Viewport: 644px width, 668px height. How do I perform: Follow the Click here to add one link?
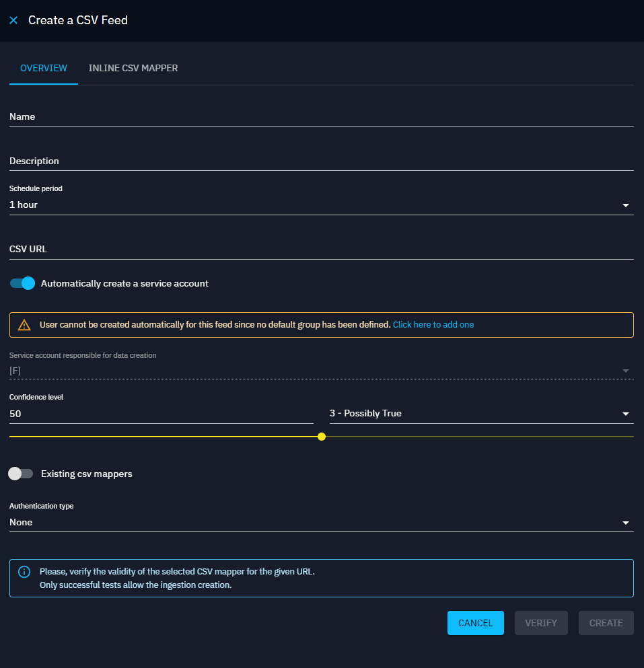point(433,325)
